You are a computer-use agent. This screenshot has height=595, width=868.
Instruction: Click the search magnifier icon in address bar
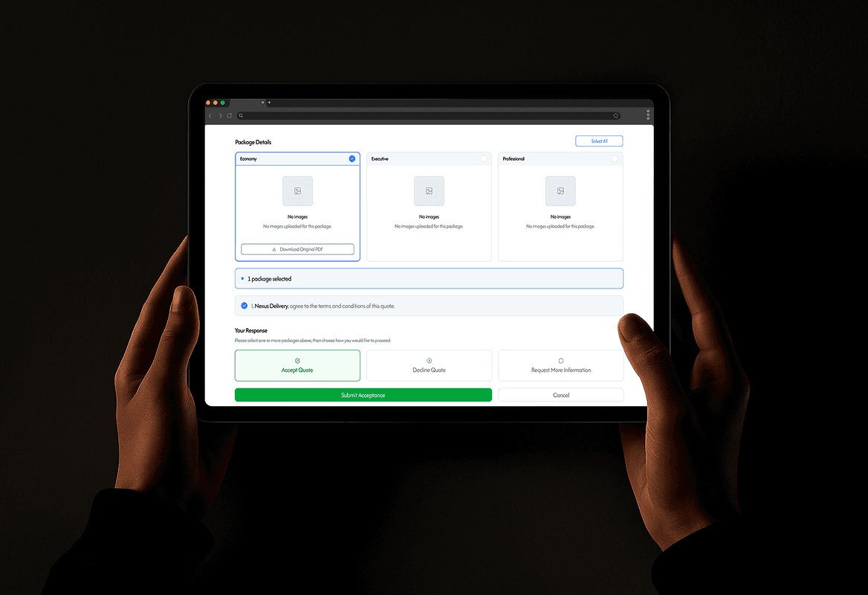(x=241, y=115)
